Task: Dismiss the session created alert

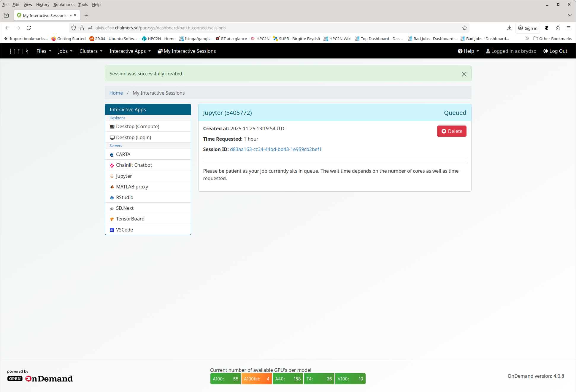Action: (x=464, y=74)
